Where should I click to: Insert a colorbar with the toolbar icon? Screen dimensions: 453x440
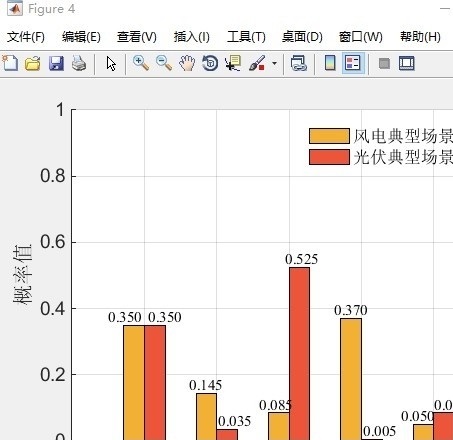(x=330, y=63)
